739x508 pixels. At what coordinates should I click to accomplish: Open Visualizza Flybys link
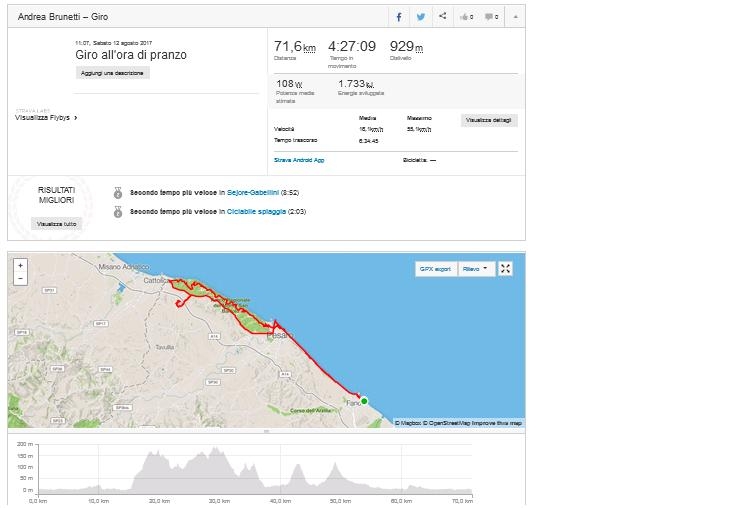pos(46,117)
